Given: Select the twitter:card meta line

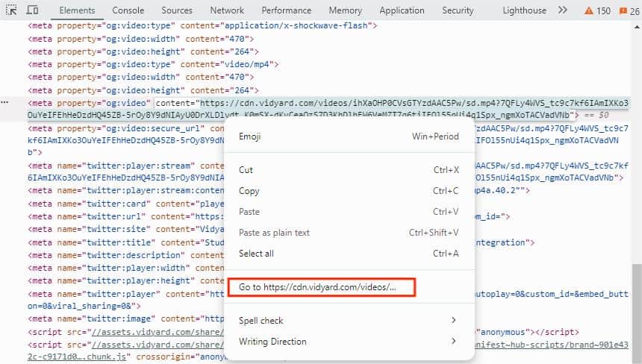Looking at the screenshot, I should (126, 204).
